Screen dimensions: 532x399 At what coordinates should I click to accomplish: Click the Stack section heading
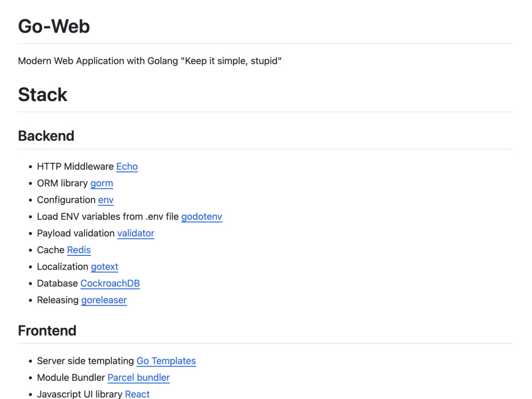[43, 94]
